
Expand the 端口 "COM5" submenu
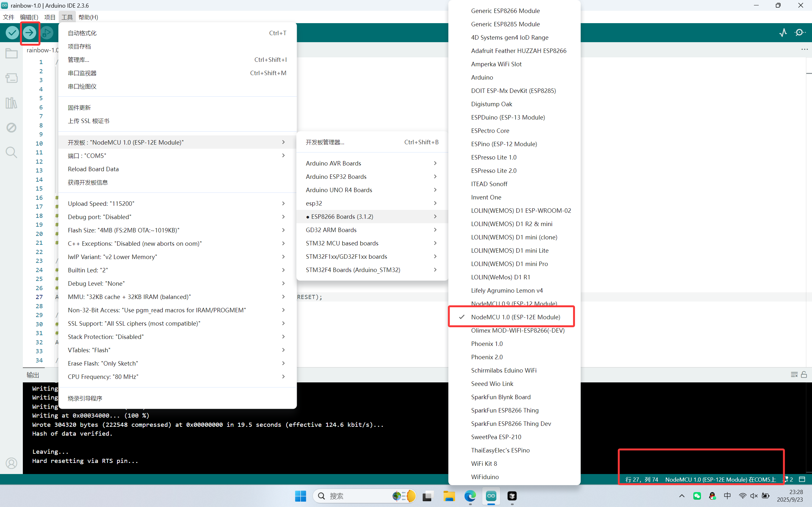(177, 156)
